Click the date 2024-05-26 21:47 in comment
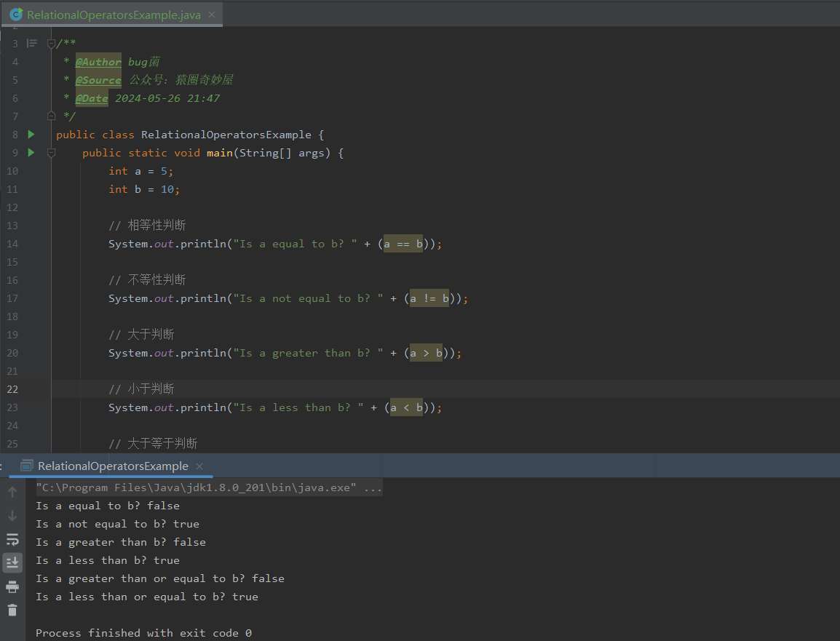840x641 pixels. pyautogui.click(x=167, y=98)
